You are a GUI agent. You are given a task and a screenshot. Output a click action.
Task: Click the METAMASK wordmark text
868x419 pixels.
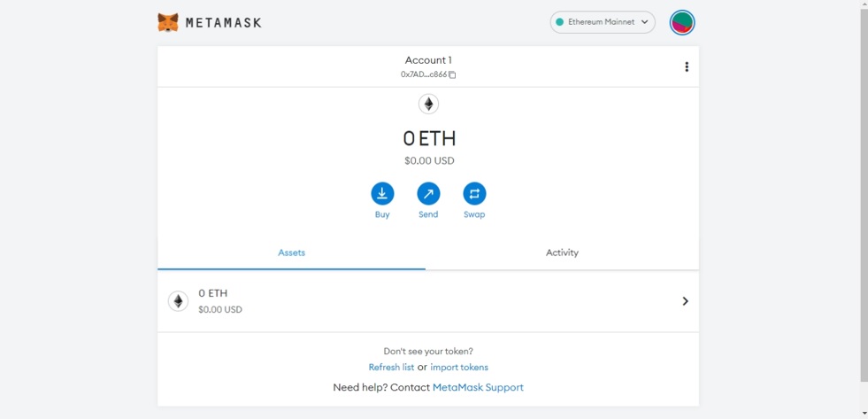tap(223, 23)
